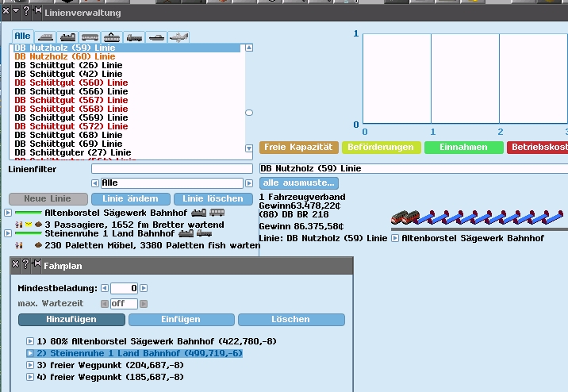Open the maglev train lines tab
568x392 pixels.
45,37
